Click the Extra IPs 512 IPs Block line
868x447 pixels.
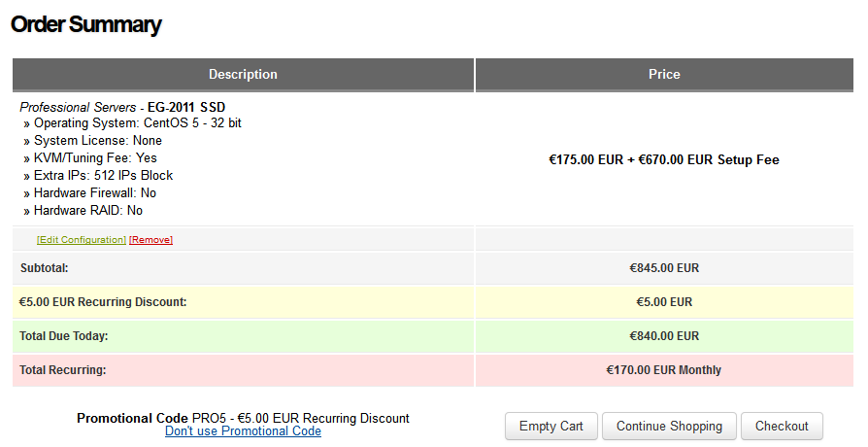click(x=103, y=176)
